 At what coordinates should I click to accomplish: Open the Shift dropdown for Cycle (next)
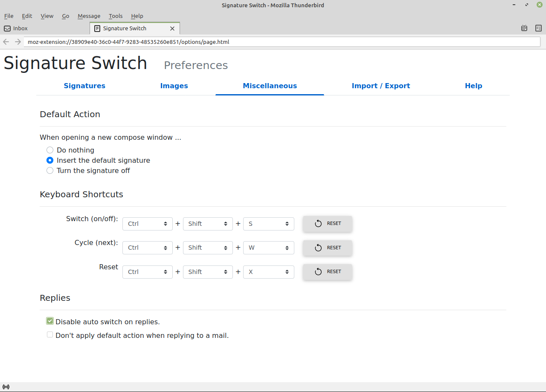coord(208,248)
